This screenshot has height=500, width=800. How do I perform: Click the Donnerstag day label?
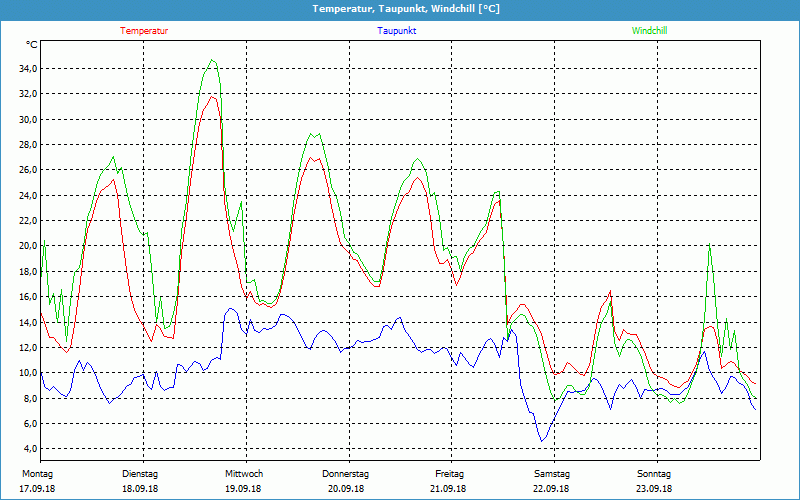(345, 474)
